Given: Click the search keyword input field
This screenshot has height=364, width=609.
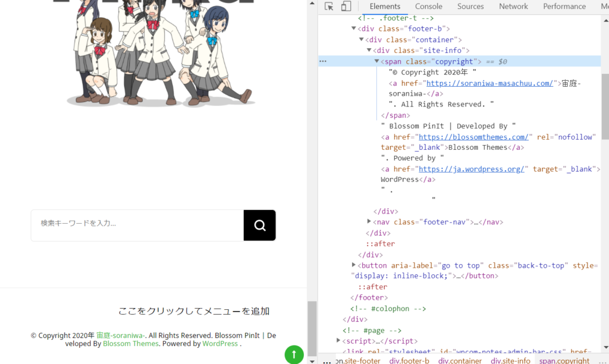Looking at the screenshot, I should [x=137, y=225].
